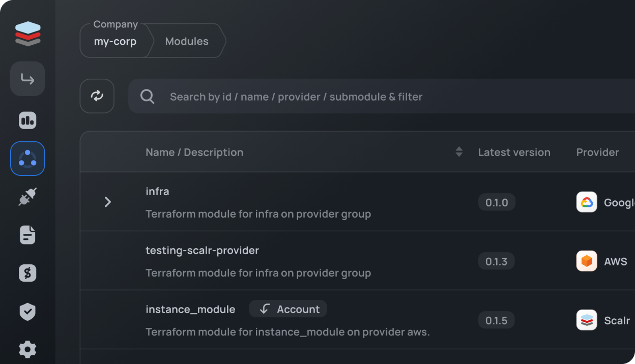The height and width of the screenshot is (364, 635).
Task: Open the plug integrations icon
Action: (x=27, y=197)
